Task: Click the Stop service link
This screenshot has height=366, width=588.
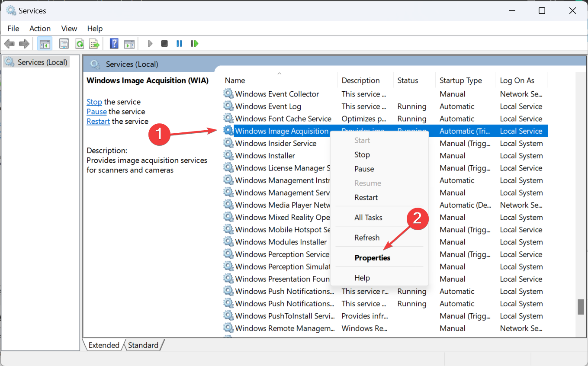Action: (x=94, y=102)
